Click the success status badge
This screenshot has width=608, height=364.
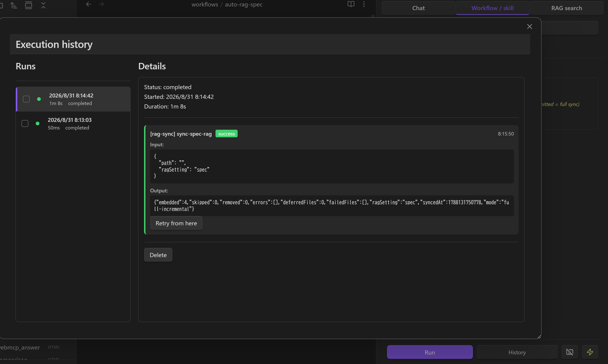point(226,134)
